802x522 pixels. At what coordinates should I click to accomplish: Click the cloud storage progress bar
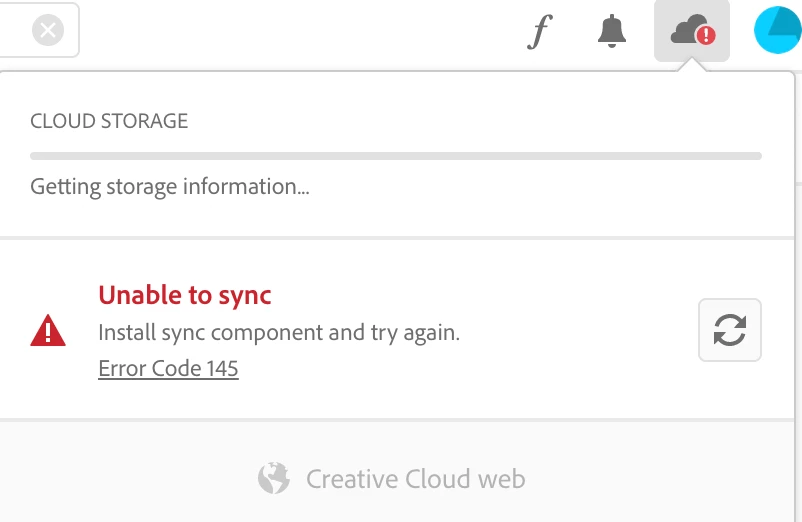click(396, 156)
